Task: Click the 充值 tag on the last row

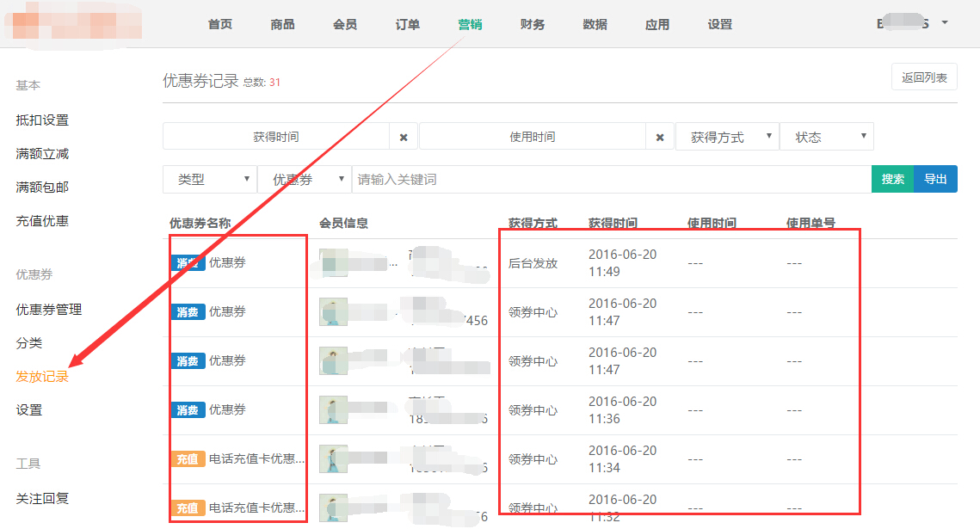Action: click(x=188, y=508)
